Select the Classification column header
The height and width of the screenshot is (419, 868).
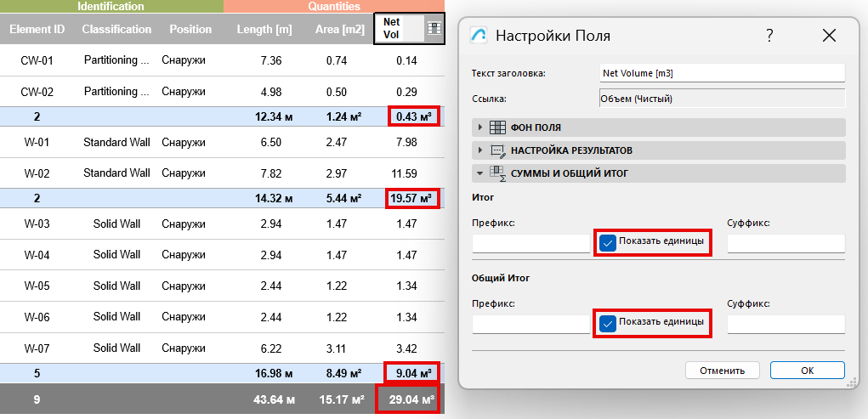tap(116, 29)
